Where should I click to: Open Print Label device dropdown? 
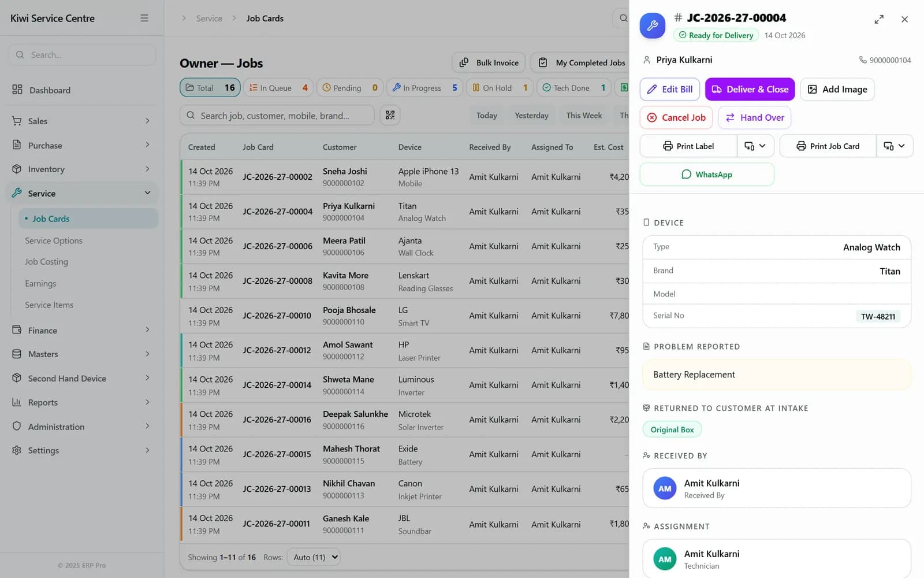pyautogui.click(x=755, y=146)
